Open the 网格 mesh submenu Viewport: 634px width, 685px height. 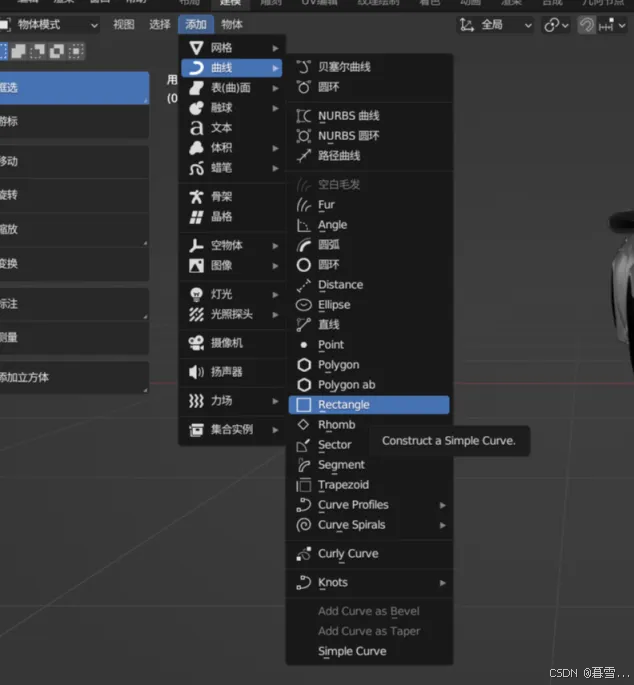[x=232, y=48]
